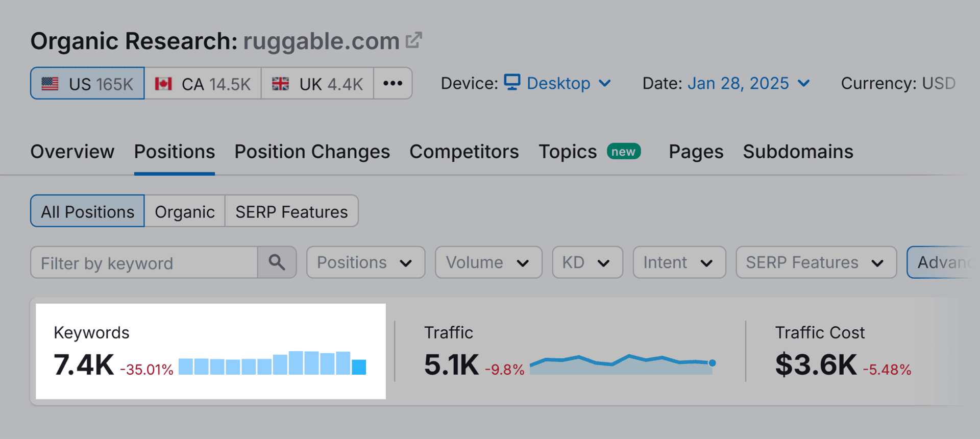
Task: Open the Date Jan 28, 2025 dropdown
Action: pyautogui.click(x=748, y=83)
